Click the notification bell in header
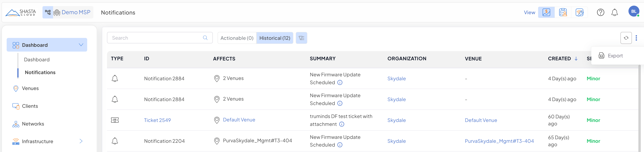Viewport: 644px width, 152px height. [x=614, y=12]
